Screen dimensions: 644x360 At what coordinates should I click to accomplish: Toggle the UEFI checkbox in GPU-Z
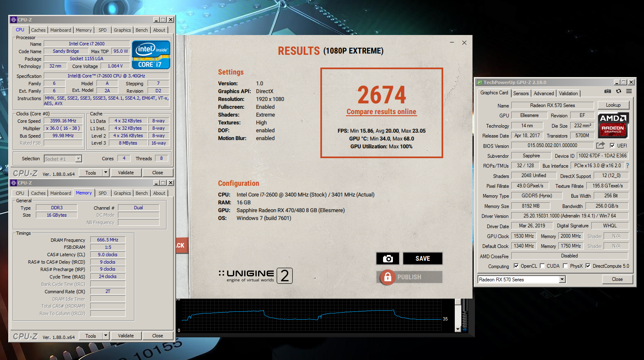point(612,145)
